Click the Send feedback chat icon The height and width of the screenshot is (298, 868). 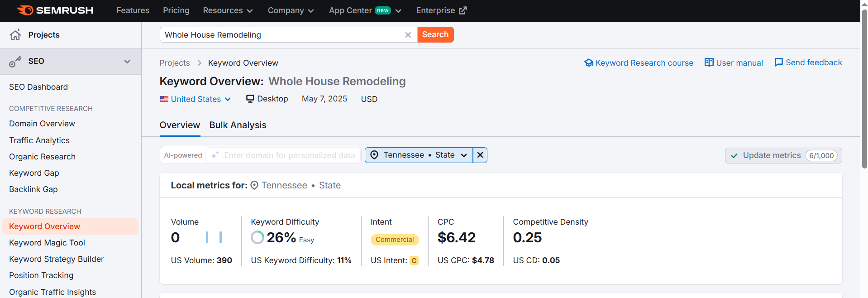(x=778, y=62)
